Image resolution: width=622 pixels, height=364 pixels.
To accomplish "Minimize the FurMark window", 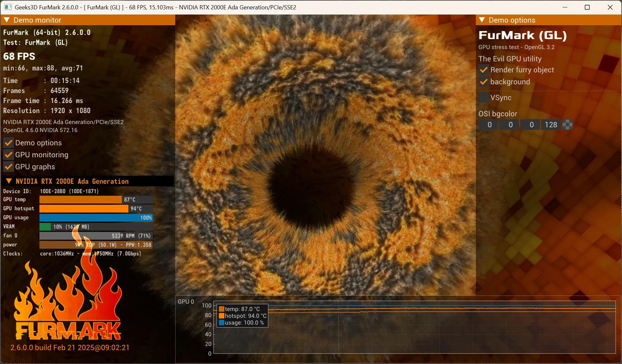I will pos(565,7).
